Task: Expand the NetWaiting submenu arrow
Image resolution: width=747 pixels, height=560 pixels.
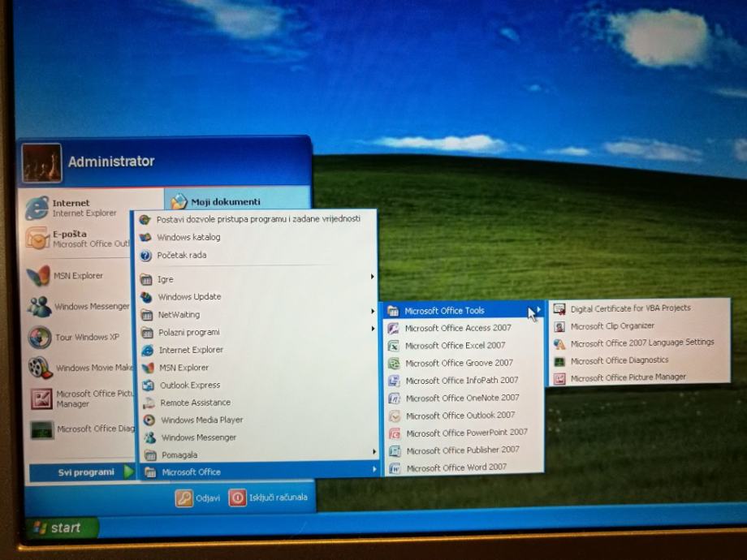Action: 373,312
